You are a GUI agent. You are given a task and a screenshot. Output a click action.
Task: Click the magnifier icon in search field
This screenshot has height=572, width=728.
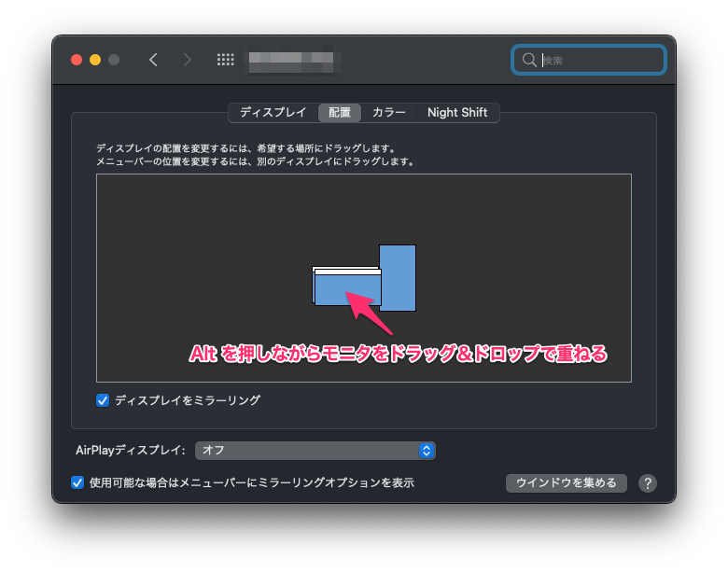[x=529, y=60]
